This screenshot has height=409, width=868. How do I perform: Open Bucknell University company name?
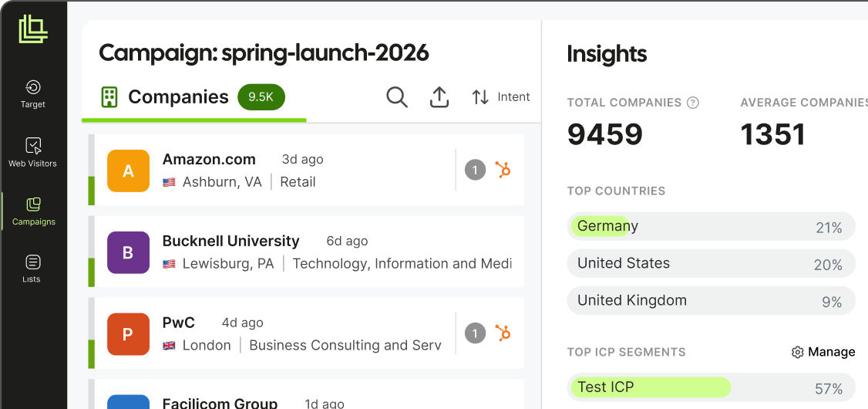[x=230, y=241]
